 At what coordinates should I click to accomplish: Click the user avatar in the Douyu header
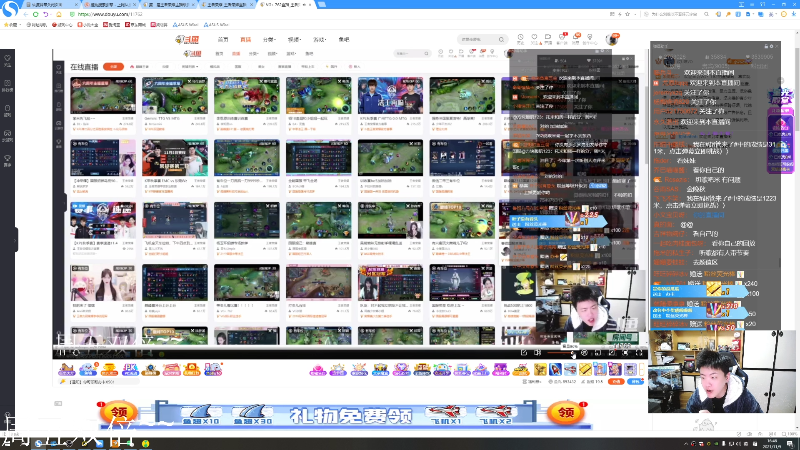(x=612, y=39)
